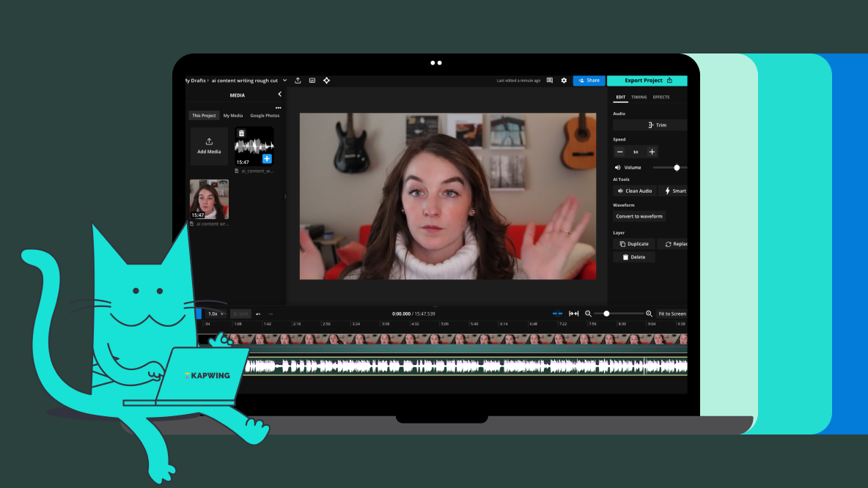Click the zoom-in magnifier on the timeline
The image size is (868, 488).
648,314
